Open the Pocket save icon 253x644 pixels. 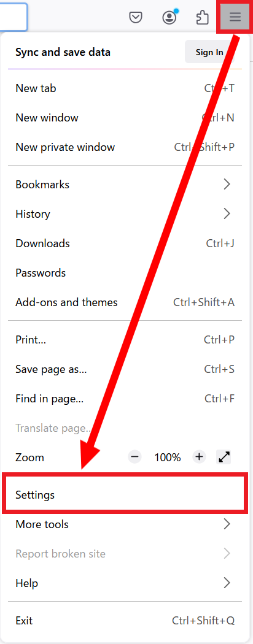[136, 18]
